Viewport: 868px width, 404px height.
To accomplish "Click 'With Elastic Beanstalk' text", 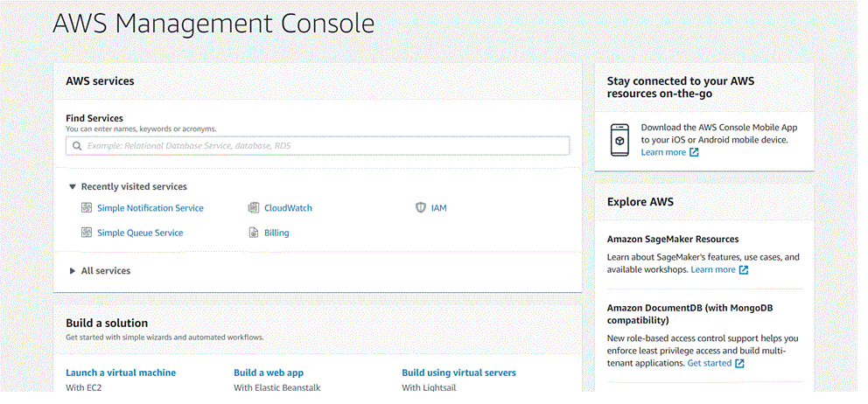I will point(276,388).
